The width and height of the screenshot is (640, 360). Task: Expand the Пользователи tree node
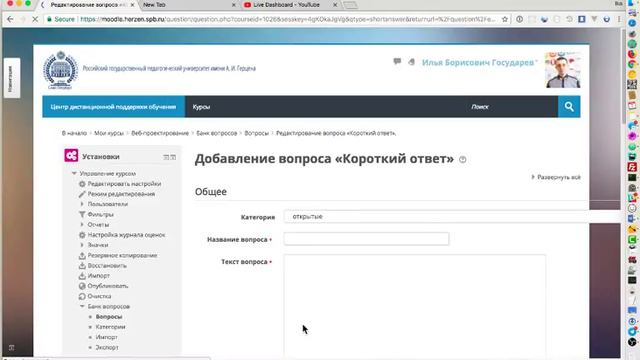click(82, 204)
